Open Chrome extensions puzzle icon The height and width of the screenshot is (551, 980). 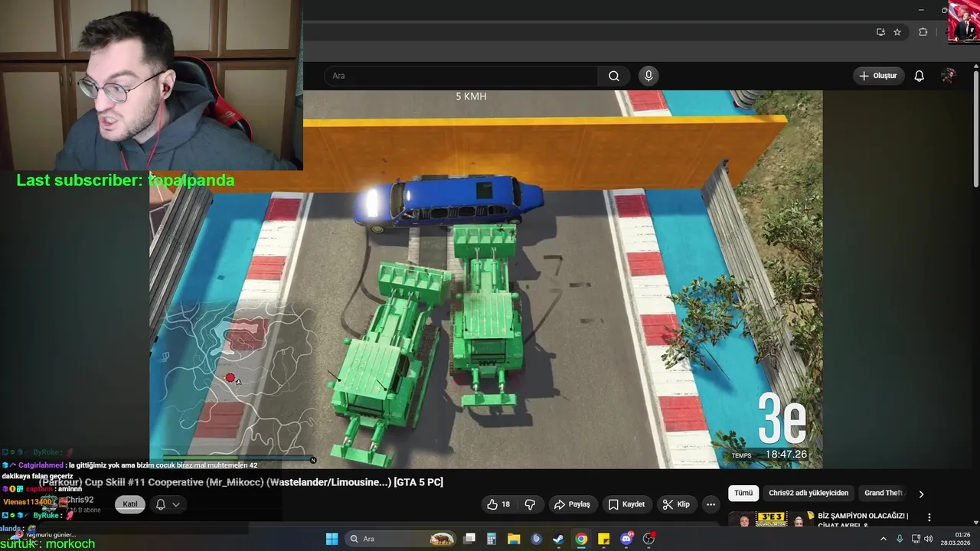pyautogui.click(x=923, y=32)
